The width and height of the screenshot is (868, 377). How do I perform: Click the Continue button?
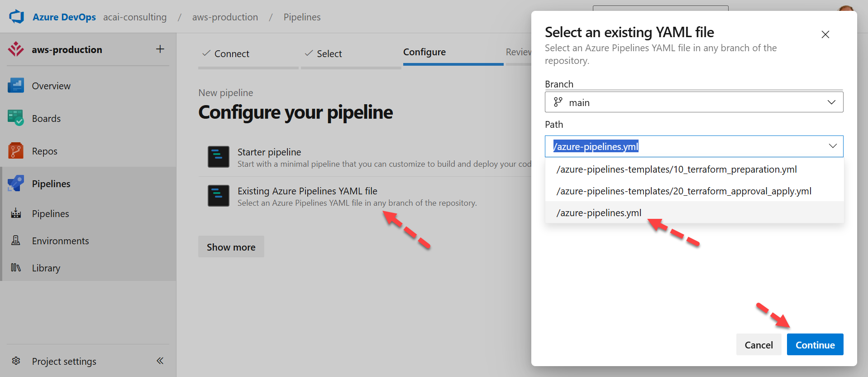point(815,345)
